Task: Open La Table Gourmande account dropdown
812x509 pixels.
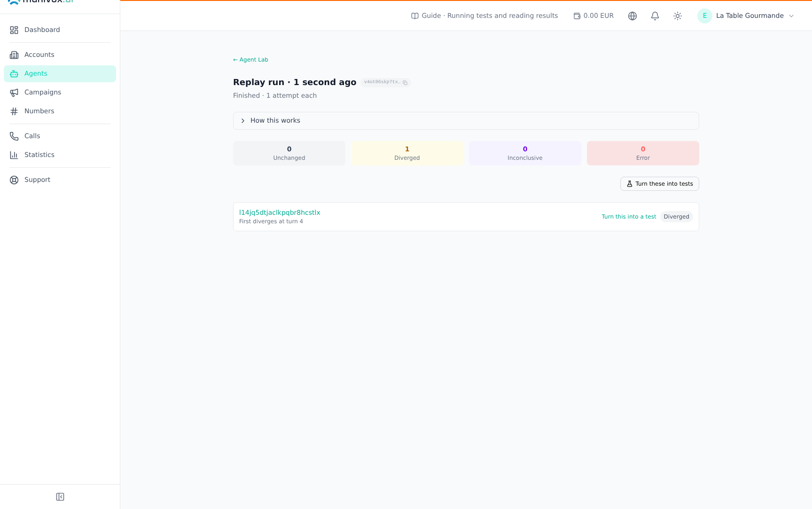Action: click(x=746, y=16)
